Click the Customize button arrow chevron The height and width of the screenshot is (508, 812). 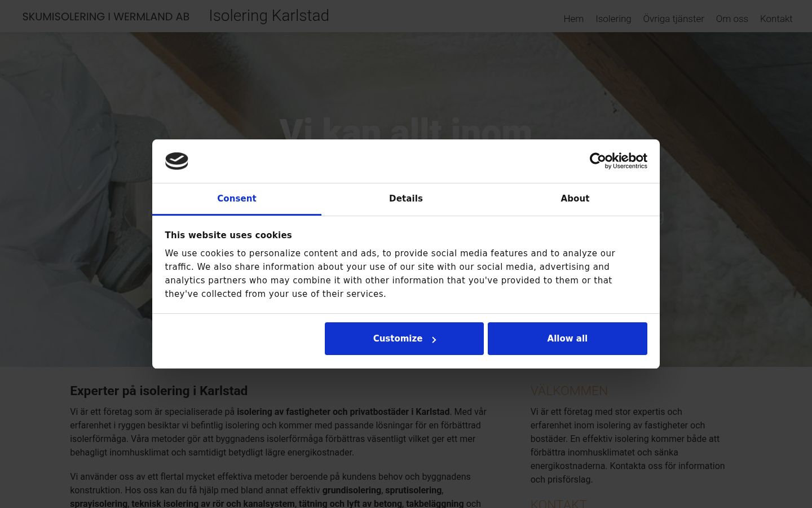click(434, 339)
